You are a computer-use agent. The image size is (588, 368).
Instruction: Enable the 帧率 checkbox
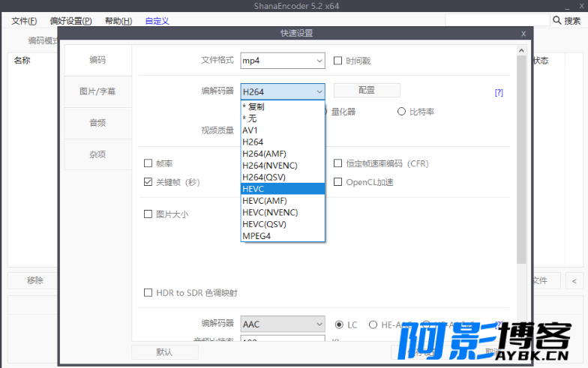148,163
